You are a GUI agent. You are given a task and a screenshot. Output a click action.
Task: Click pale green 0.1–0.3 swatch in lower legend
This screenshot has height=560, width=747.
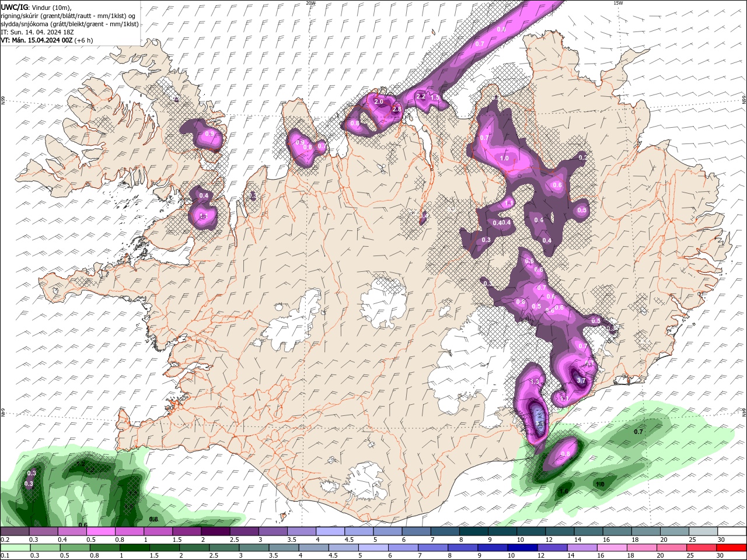(x=16, y=547)
